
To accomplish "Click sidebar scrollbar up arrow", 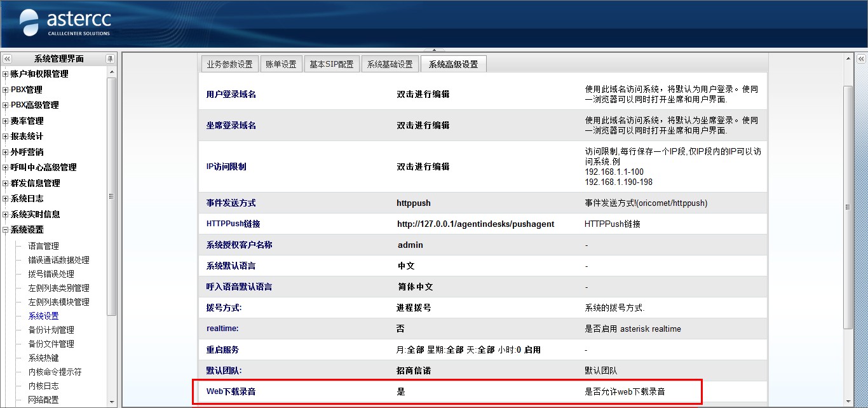I will point(112,72).
